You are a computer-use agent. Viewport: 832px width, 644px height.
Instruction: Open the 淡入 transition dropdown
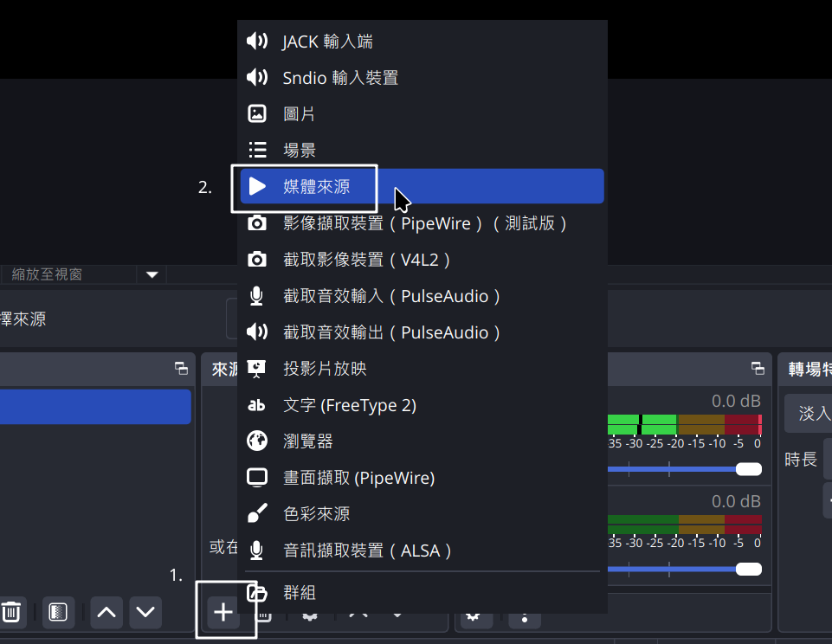click(808, 413)
